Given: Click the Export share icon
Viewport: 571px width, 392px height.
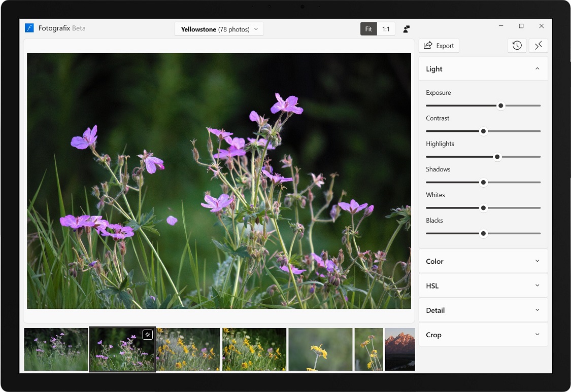Looking at the screenshot, I should [x=428, y=45].
